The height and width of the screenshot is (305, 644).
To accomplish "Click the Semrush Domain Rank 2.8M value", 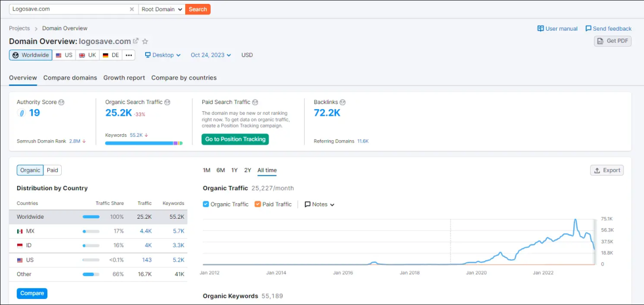I will [x=75, y=141].
